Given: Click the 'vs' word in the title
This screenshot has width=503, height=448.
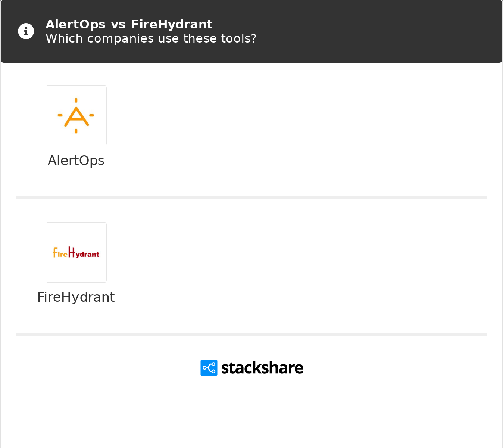Looking at the screenshot, I should (x=118, y=25).
